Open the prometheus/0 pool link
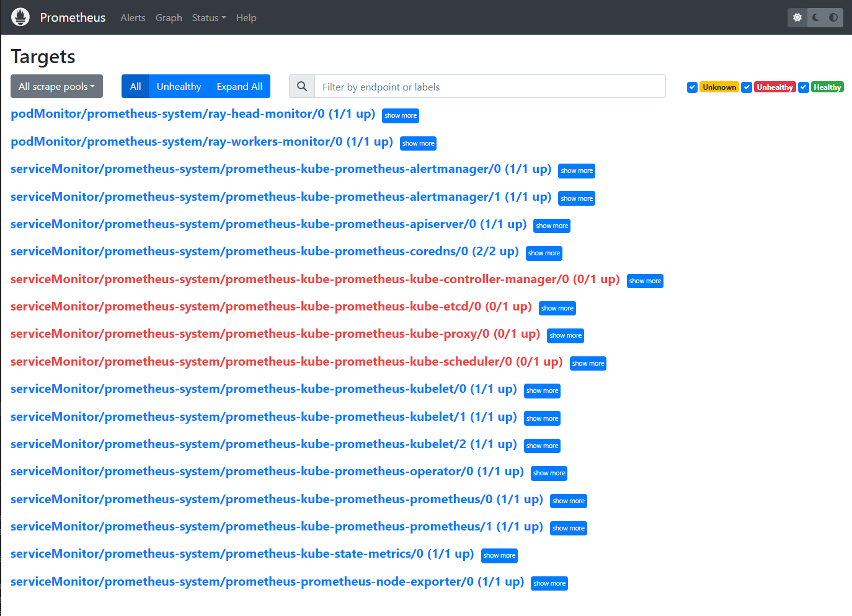Viewport: 852px width, 616px height. click(277, 499)
